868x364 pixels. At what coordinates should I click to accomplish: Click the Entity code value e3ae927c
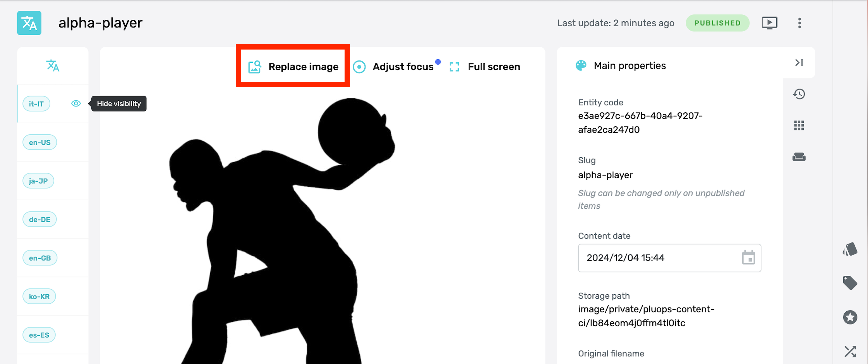click(640, 123)
